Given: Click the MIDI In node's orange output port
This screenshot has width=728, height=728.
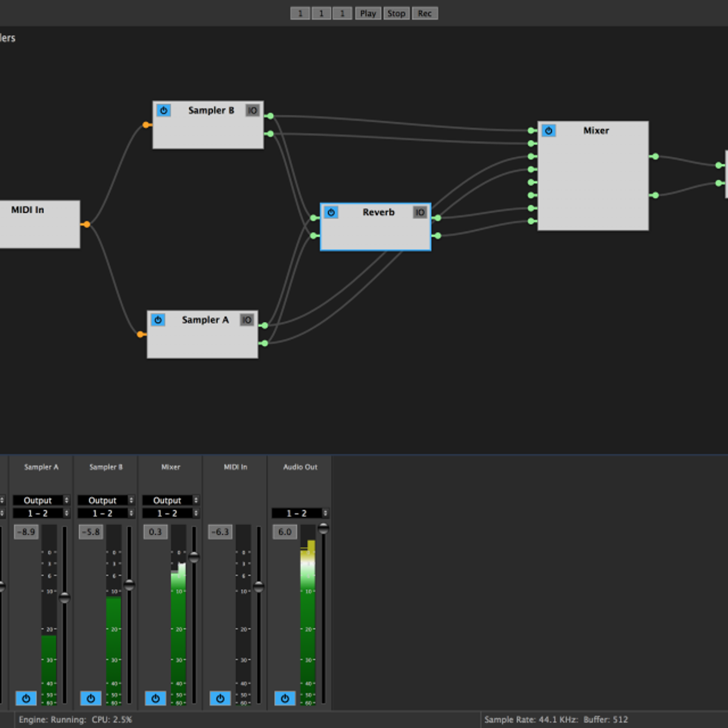Looking at the screenshot, I should pos(87,224).
